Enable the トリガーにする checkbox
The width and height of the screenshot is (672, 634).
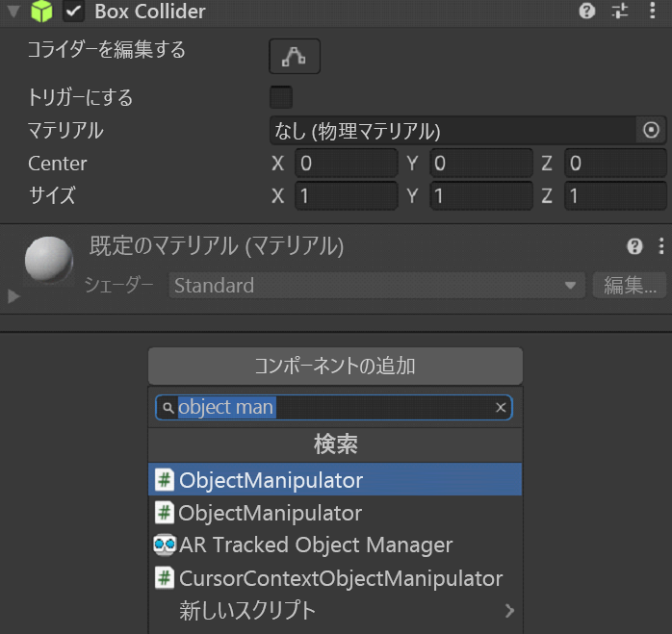[281, 97]
